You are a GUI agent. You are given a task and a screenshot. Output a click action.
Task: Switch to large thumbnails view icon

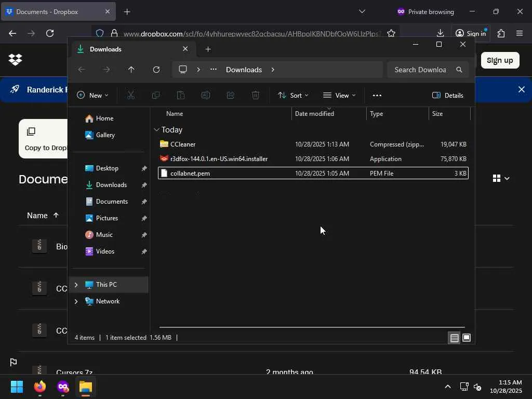click(467, 338)
